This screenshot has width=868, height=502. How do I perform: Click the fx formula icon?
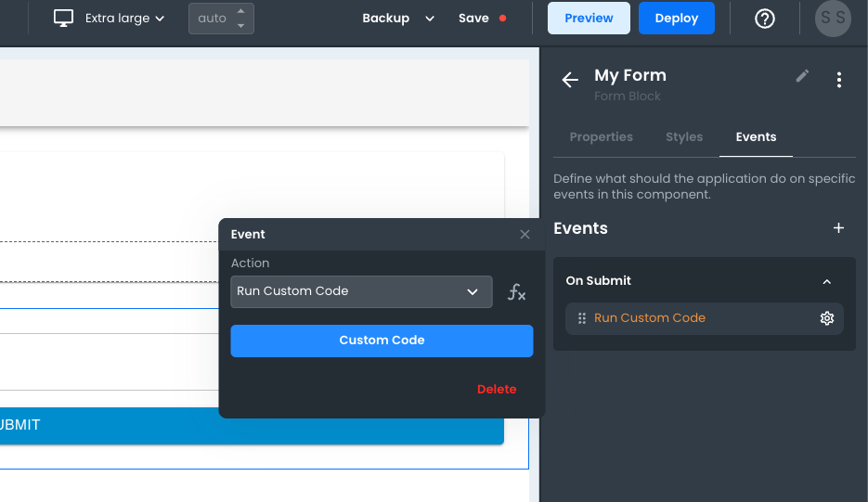click(x=516, y=292)
